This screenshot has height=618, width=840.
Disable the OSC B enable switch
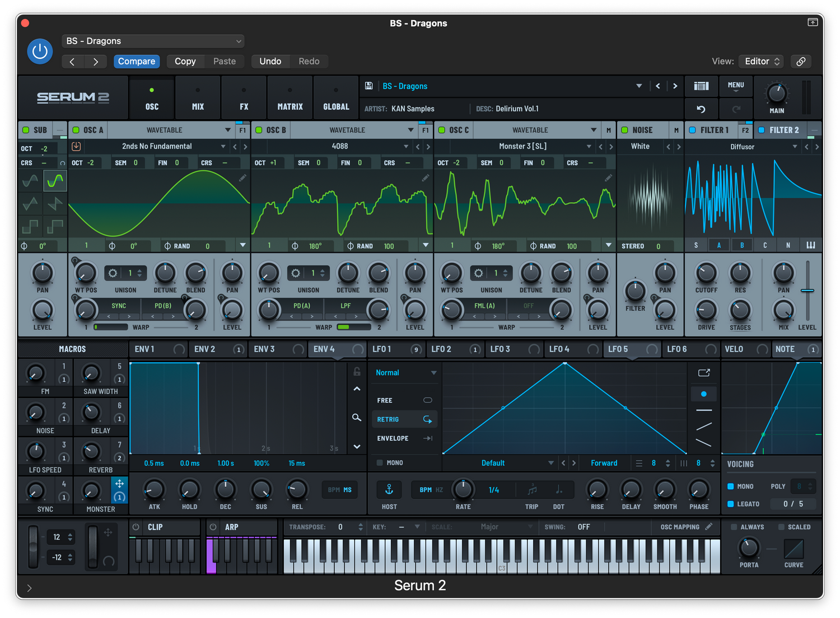[259, 130]
